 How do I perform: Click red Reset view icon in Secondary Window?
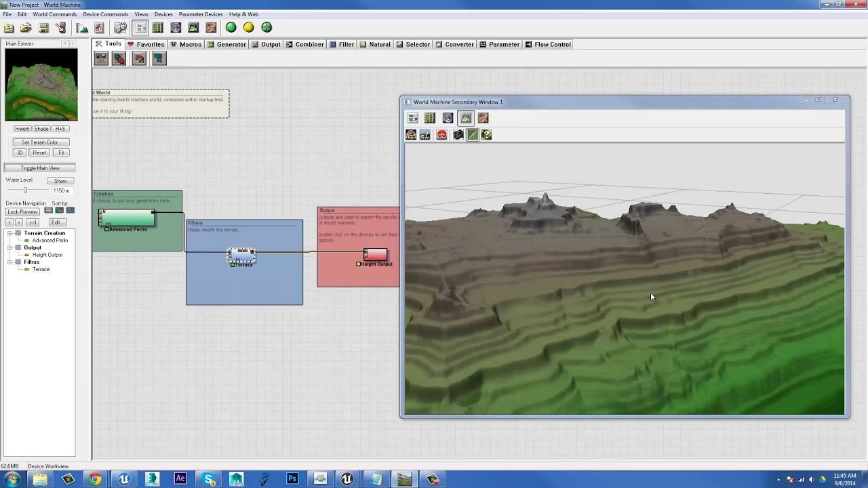click(441, 135)
